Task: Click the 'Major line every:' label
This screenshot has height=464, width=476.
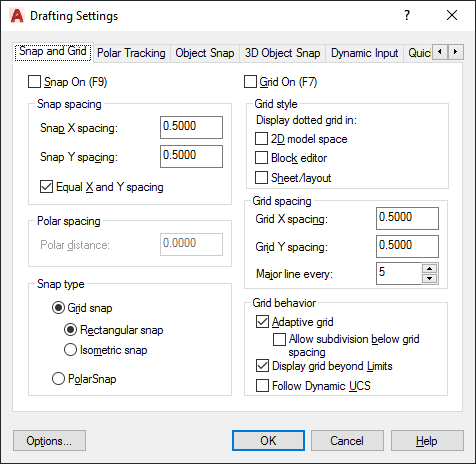Action: click(x=294, y=274)
